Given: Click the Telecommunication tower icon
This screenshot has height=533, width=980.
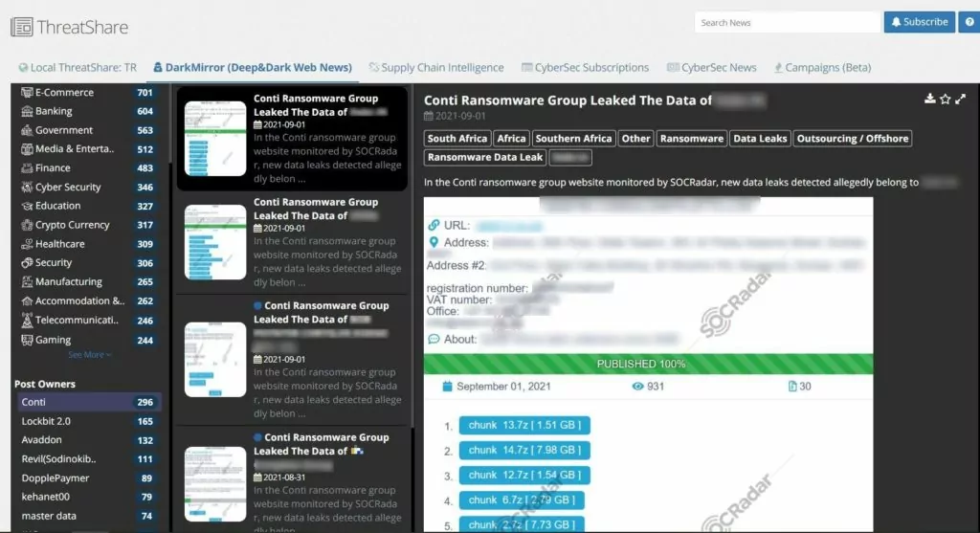Looking at the screenshot, I should click(x=27, y=320).
